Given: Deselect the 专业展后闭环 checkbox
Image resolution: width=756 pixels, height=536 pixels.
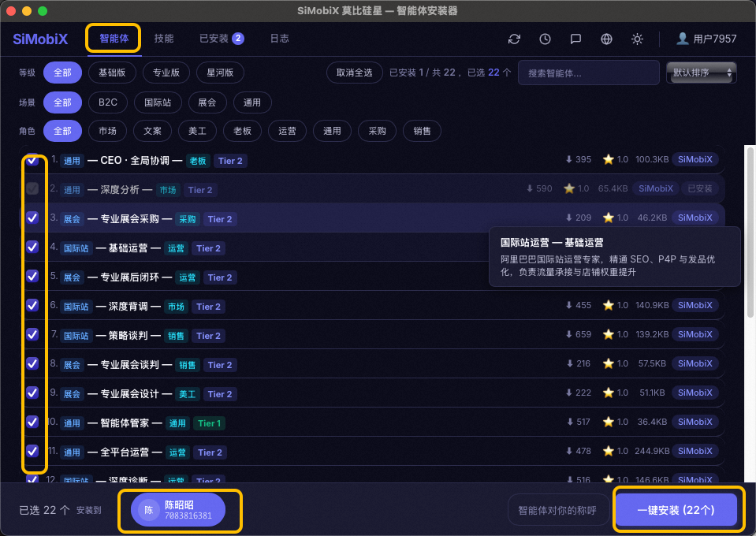Looking at the screenshot, I should click(x=32, y=276).
